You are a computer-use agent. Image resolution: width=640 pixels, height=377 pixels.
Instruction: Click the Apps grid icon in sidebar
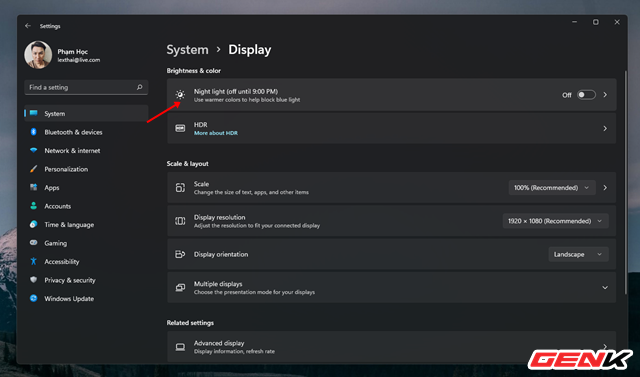point(34,187)
